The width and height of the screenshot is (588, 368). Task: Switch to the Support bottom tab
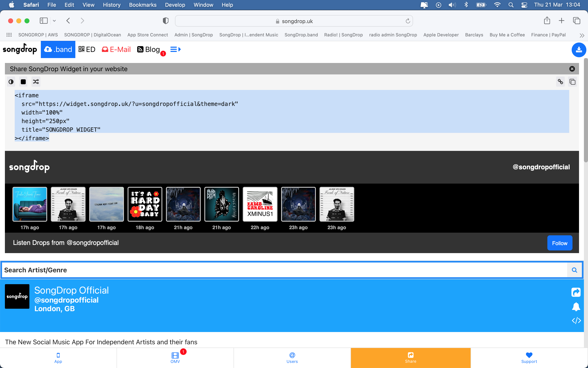(x=529, y=358)
